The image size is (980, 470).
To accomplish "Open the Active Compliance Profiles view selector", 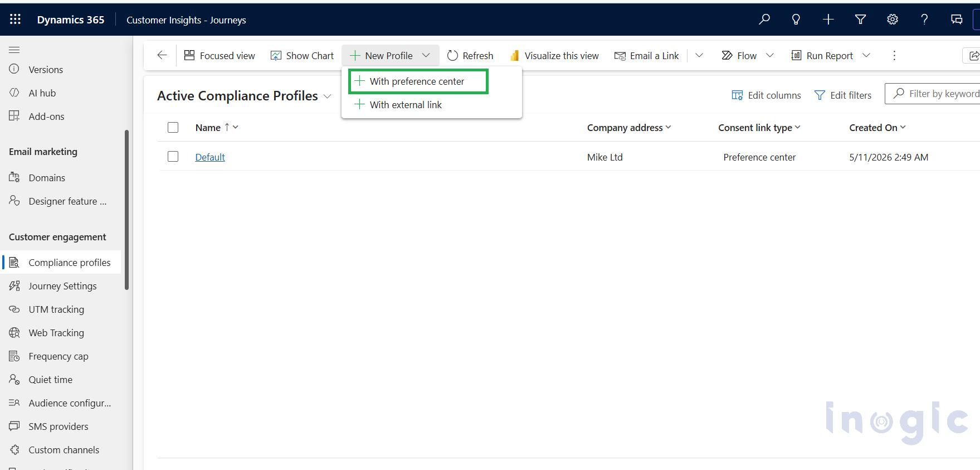I will point(244,96).
